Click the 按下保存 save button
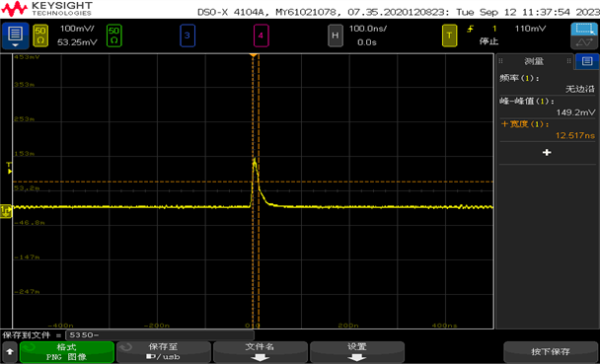The width and height of the screenshot is (600, 364). pyautogui.click(x=551, y=352)
